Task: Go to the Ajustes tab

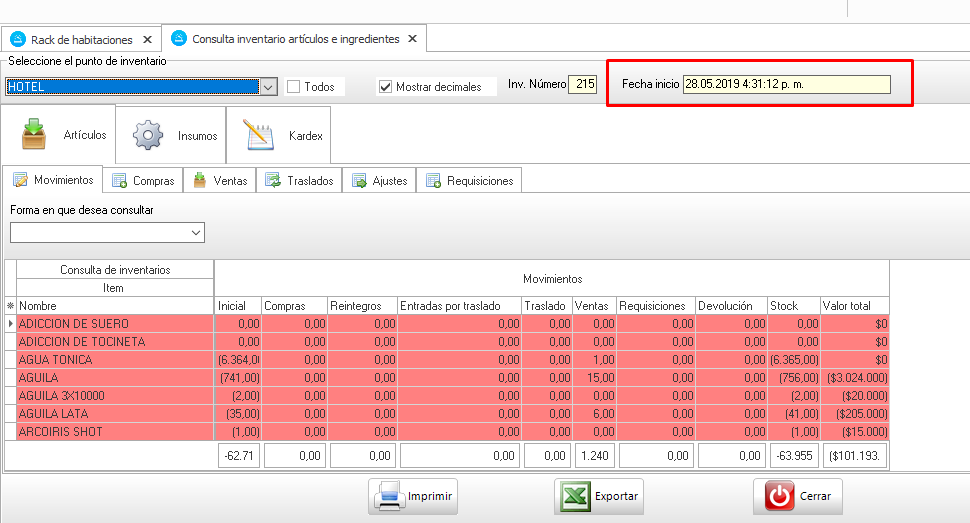Action: pyautogui.click(x=379, y=181)
